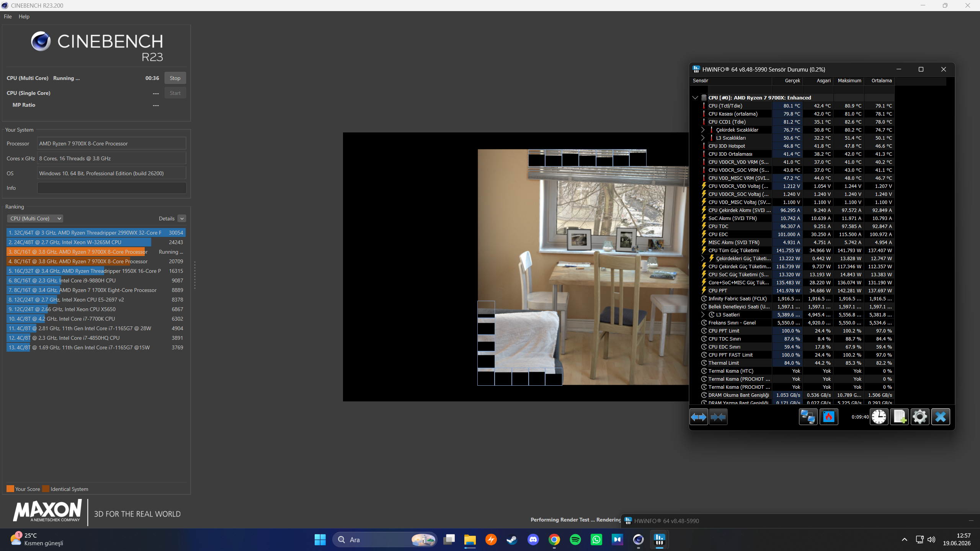Switch to Cinebench via its taskbar icon
Viewport: 980px width, 551px height.
tap(639, 540)
